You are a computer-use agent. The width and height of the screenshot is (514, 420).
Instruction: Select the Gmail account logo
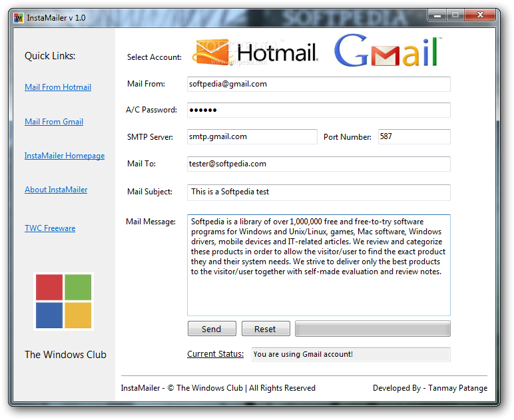387,51
